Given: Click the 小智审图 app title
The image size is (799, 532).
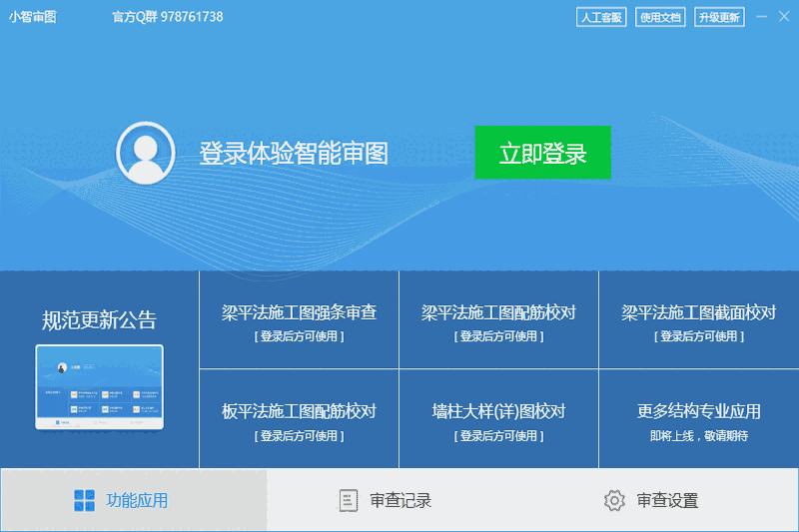Looking at the screenshot, I should pyautogui.click(x=33, y=17).
